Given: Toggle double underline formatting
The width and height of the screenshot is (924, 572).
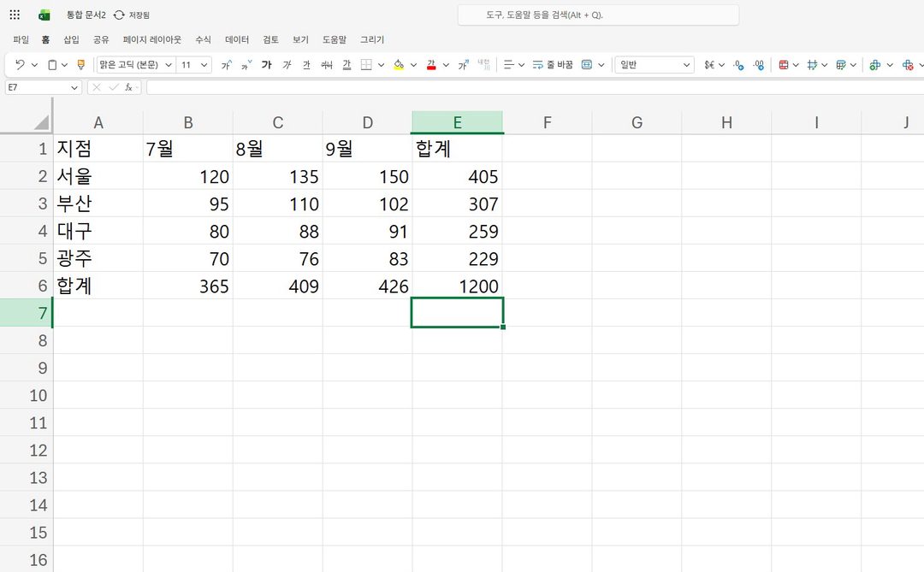Looking at the screenshot, I should tap(346, 65).
